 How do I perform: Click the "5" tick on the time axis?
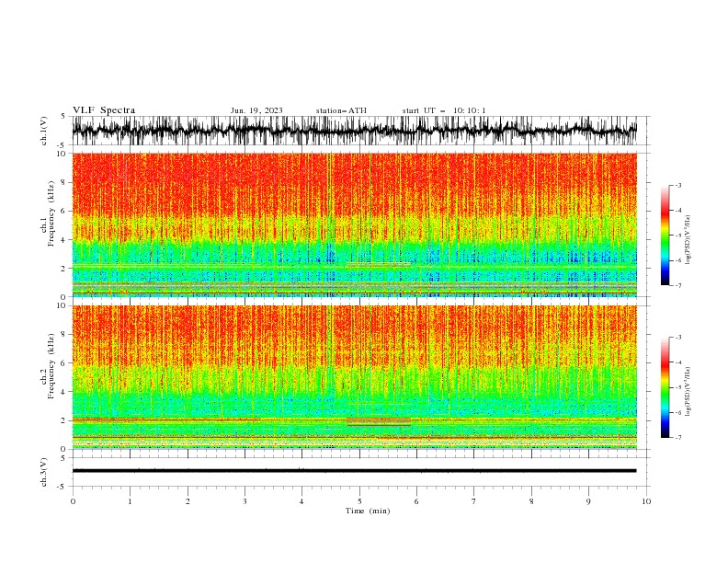click(359, 501)
